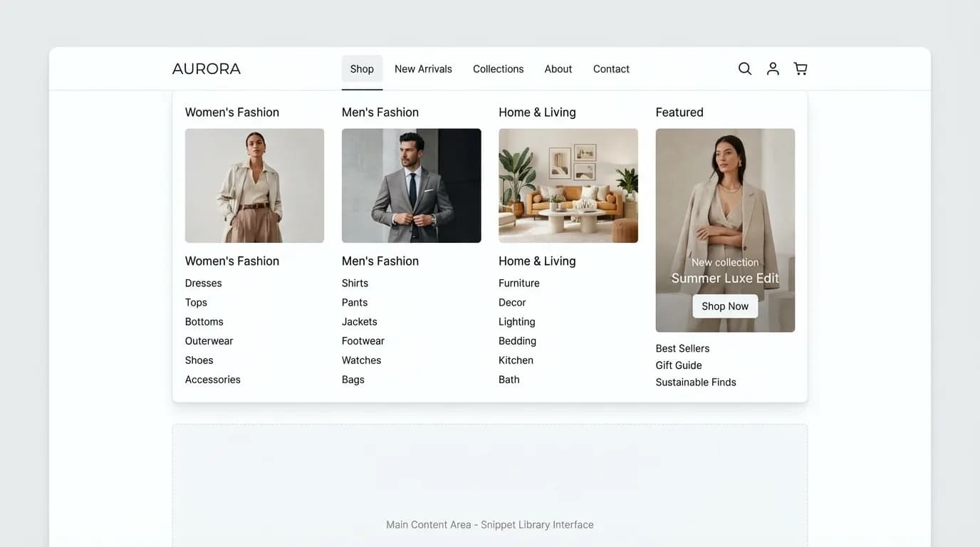This screenshot has height=547, width=980.
Task: Go to the Jackets category
Action: 360,322
